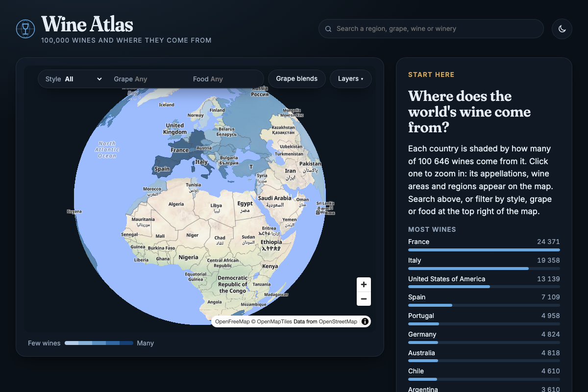
Task: Click the search magnifier icon
Action: coord(328,29)
